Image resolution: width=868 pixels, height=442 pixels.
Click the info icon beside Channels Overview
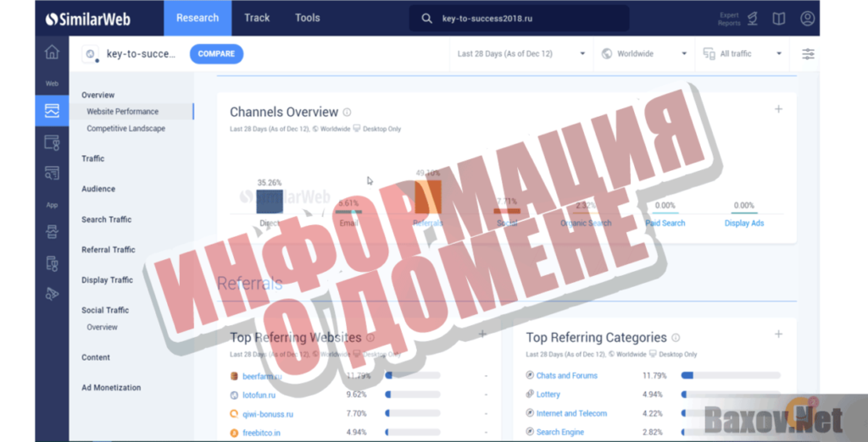pyautogui.click(x=348, y=113)
